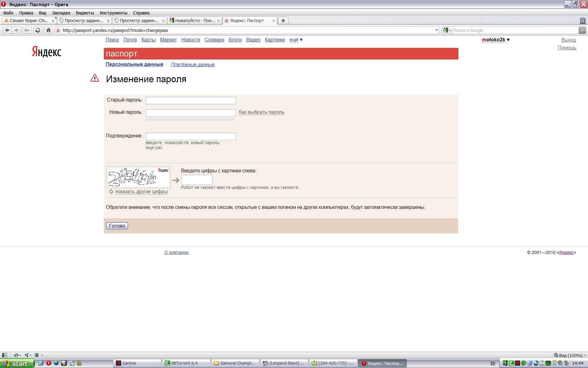Switch to the Canaan Nopan tab
The image size is (588, 368).
coord(28,21)
